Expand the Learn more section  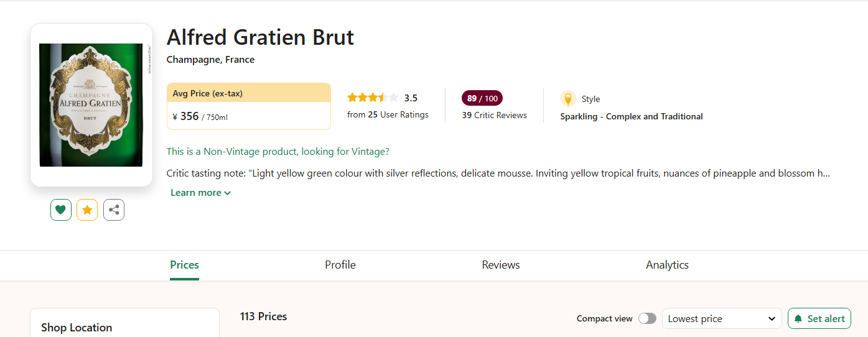click(x=200, y=193)
